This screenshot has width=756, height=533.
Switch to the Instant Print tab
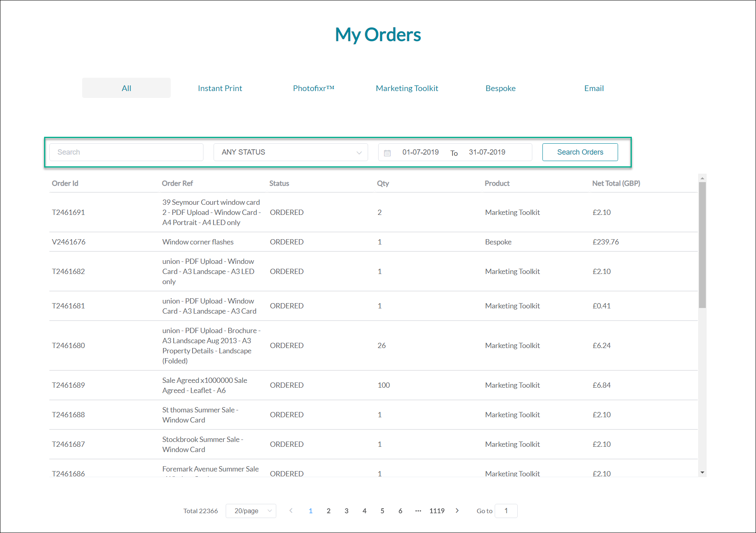pyautogui.click(x=220, y=88)
